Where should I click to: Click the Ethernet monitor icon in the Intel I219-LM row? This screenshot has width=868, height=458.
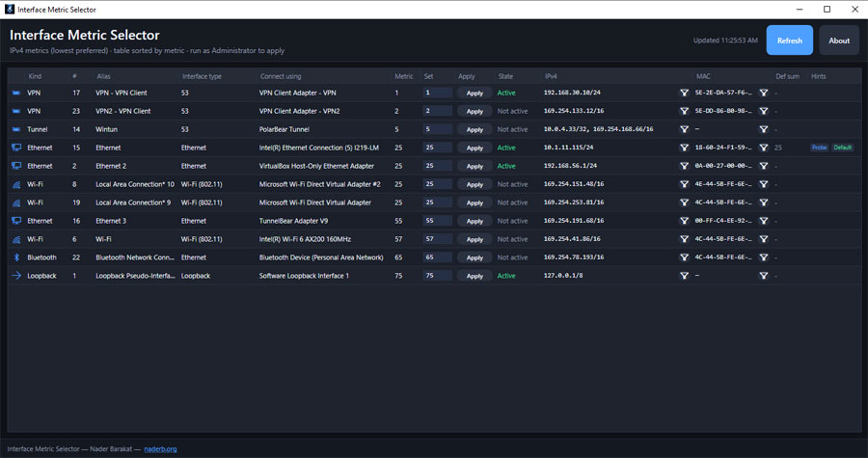click(16, 148)
